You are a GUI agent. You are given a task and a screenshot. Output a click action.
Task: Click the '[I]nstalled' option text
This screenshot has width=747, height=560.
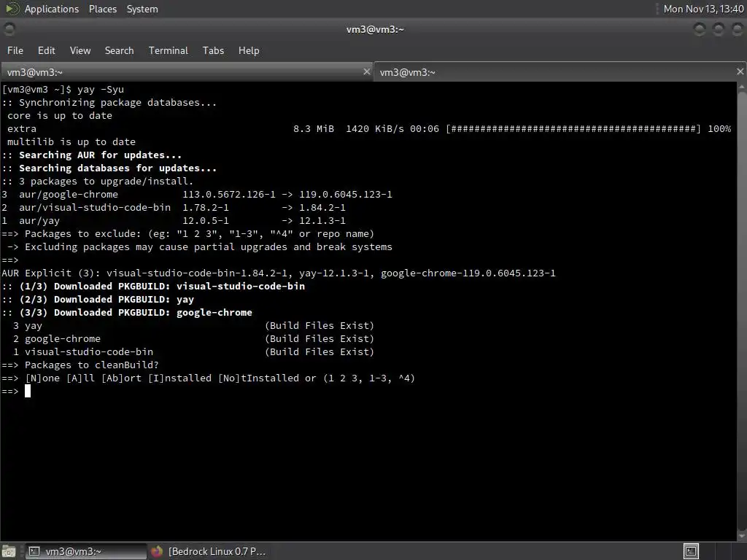click(x=179, y=378)
